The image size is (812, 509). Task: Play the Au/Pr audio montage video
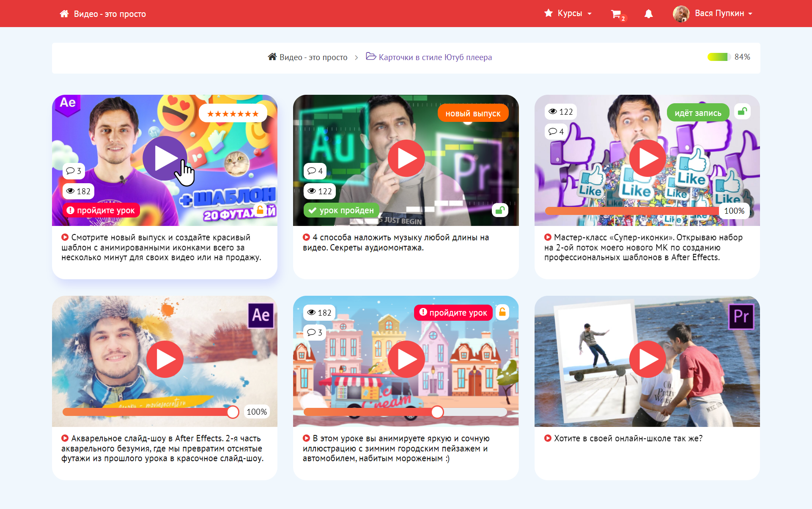[x=406, y=158]
